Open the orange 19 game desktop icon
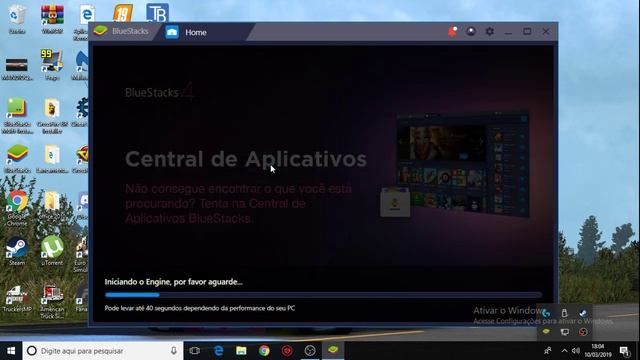Image resolution: width=640 pixels, height=360 pixels. 123,13
